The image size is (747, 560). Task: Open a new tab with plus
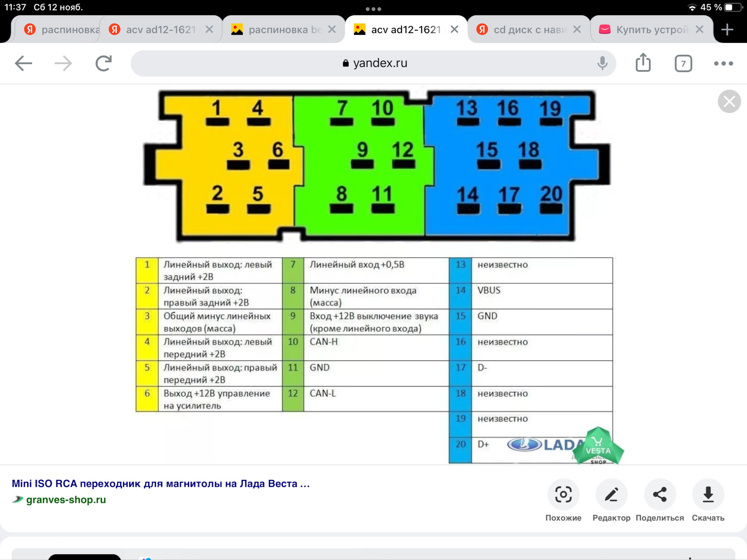pos(727,30)
